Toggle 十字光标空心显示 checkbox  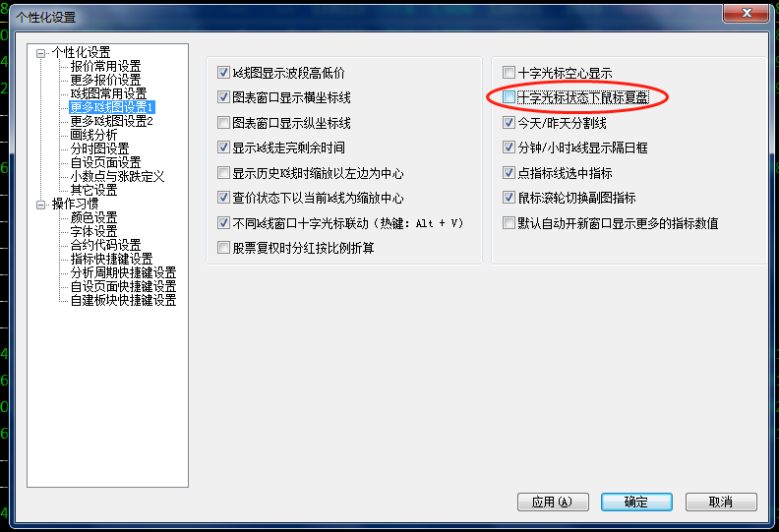pyautogui.click(x=509, y=73)
